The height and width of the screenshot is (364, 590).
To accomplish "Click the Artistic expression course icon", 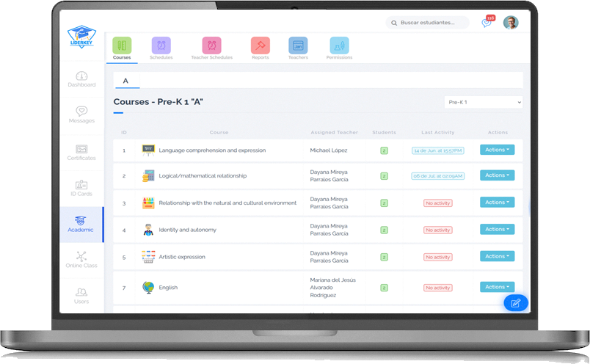I will point(148,257).
